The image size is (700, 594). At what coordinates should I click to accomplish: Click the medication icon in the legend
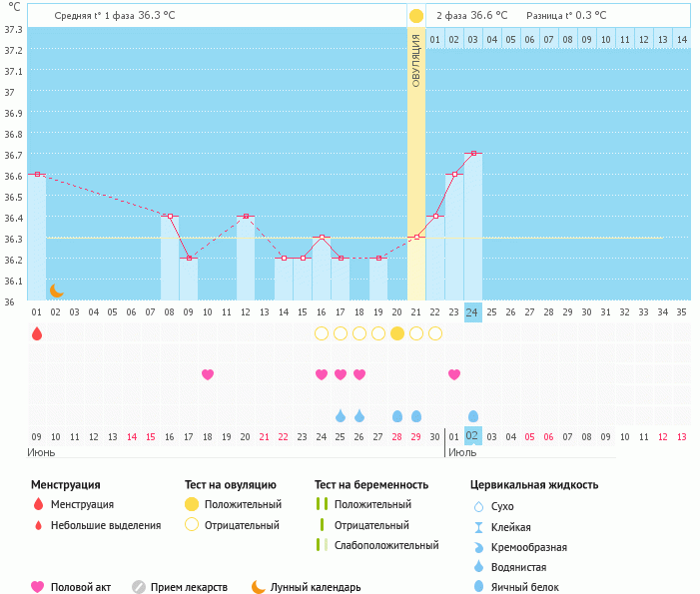139,587
